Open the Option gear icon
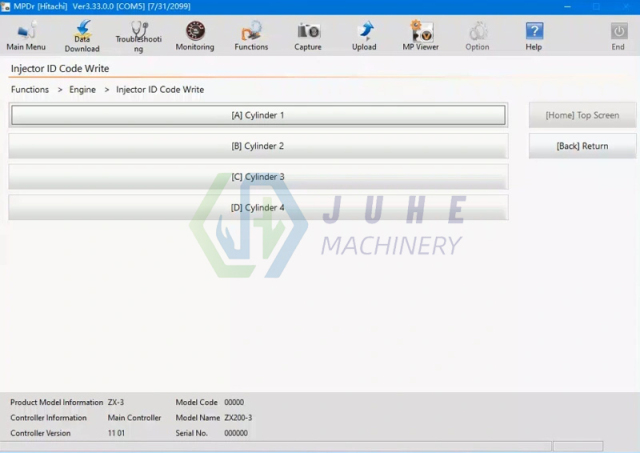The width and height of the screenshot is (640, 453). coord(478,36)
